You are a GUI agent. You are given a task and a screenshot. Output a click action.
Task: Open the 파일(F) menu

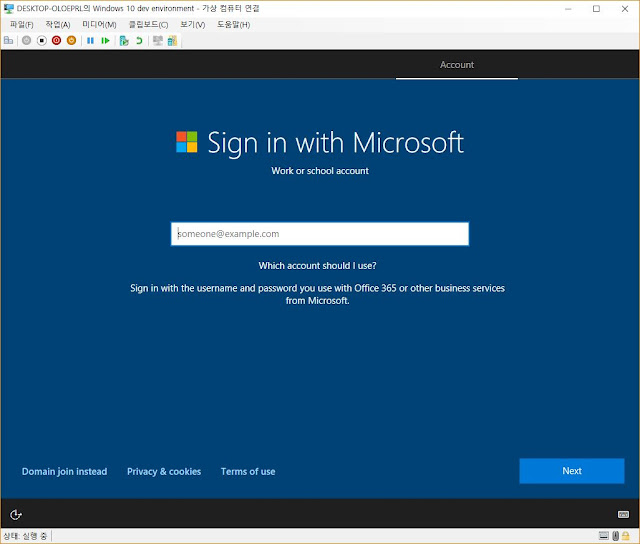click(x=22, y=24)
